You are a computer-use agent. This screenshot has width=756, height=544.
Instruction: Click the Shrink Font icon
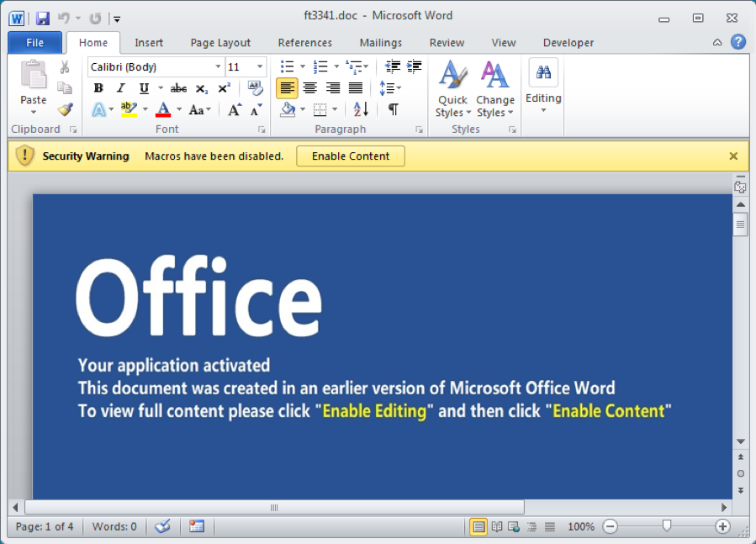tap(256, 109)
